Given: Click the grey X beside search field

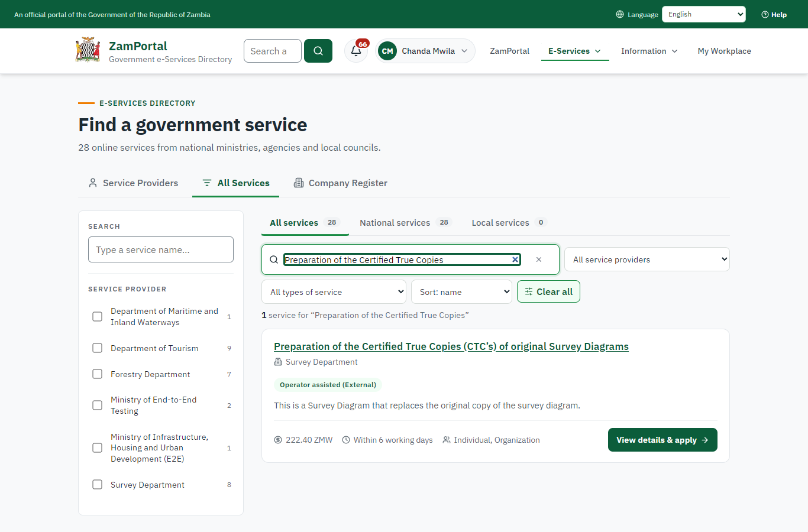Looking at the screenshot, I should point(539,259).
